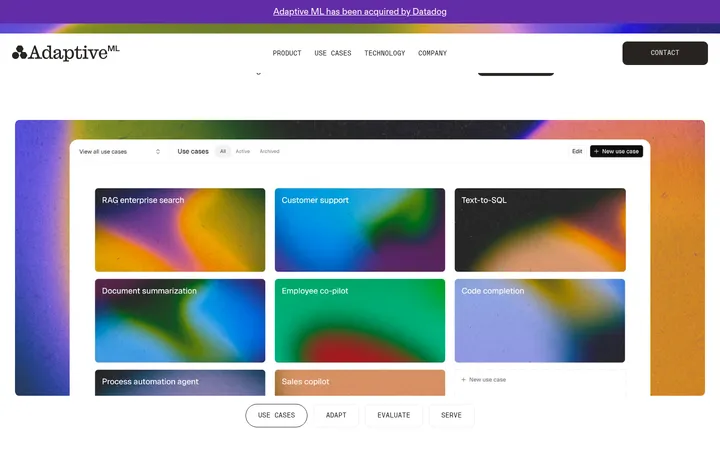Select the All filter pill
This screenshot has width=720, height=450.
(223, 151)
